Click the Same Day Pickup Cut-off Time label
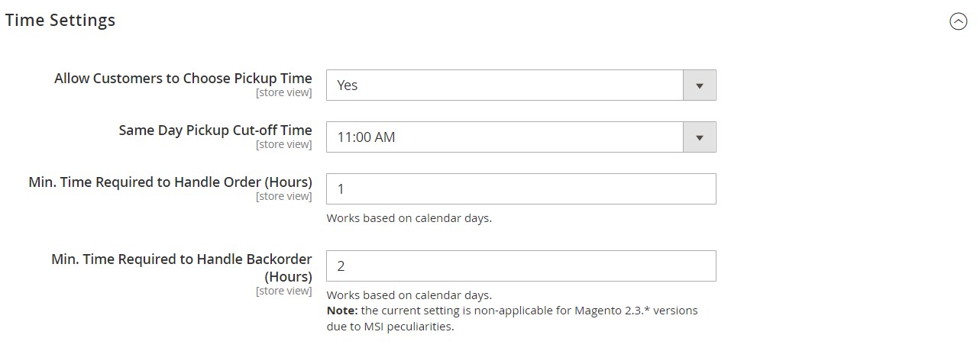 click(215, 130)
